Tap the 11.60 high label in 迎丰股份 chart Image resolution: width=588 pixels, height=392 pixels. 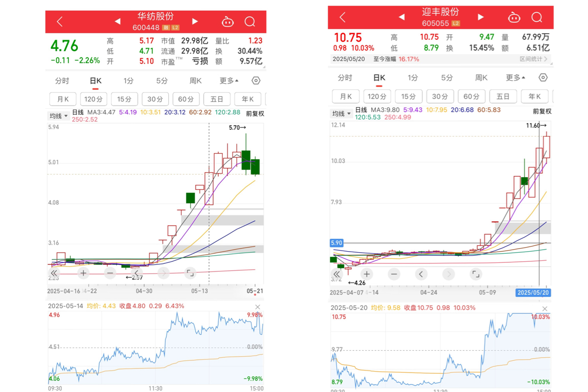tap(536, 126)
